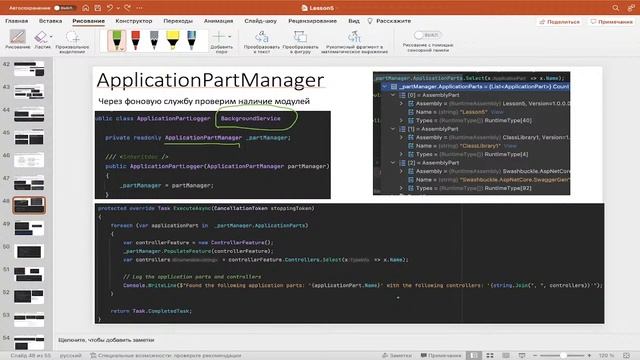Open the quick access more (…) menu
Image resolution: width=640 pixels, height=360 pixels.
(x=140, y=8)
